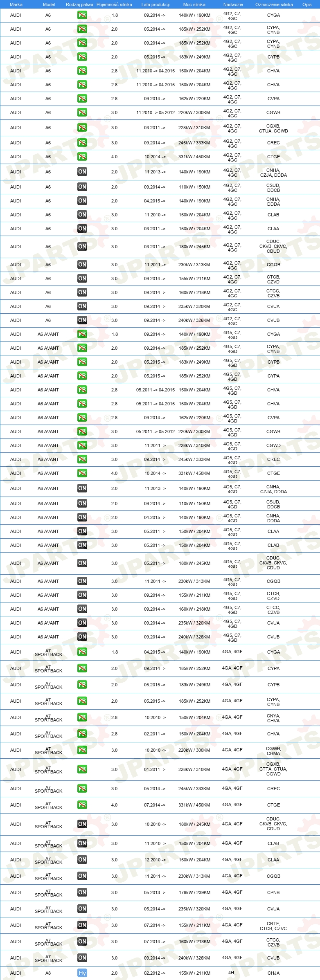Click diesel ON icon in A6 4G2 230kW CGQB row

click(x=82, y=265)
